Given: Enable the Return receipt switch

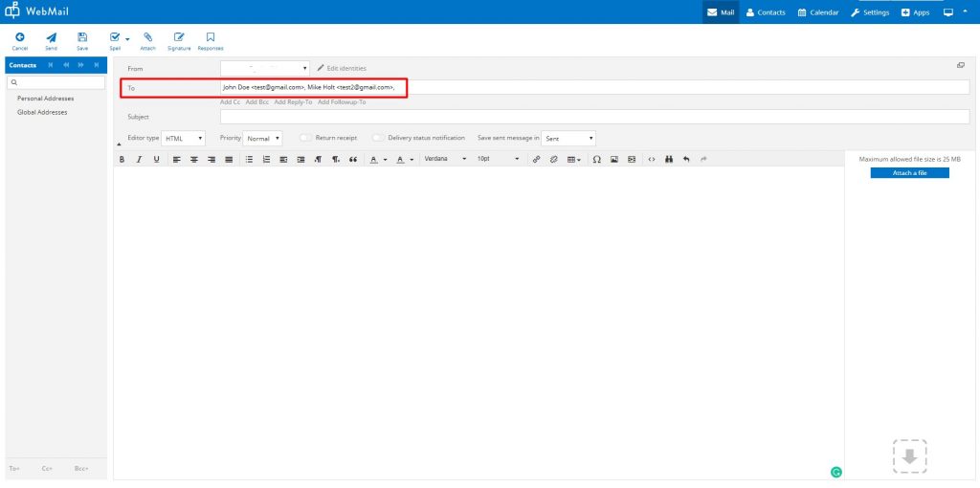Looking at the screenshot, I should pyautogui.click(x=306, y=138).
